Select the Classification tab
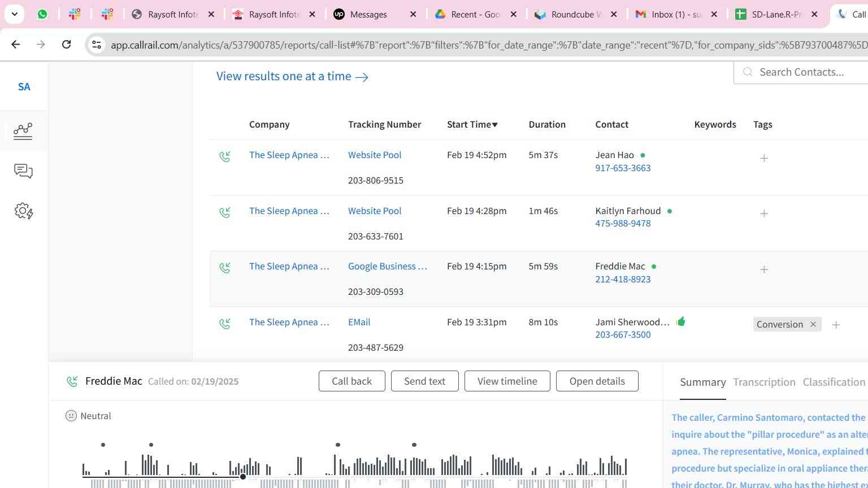Image resolution: width=868 pixels, height=488 pixels. tap(834, 382)
